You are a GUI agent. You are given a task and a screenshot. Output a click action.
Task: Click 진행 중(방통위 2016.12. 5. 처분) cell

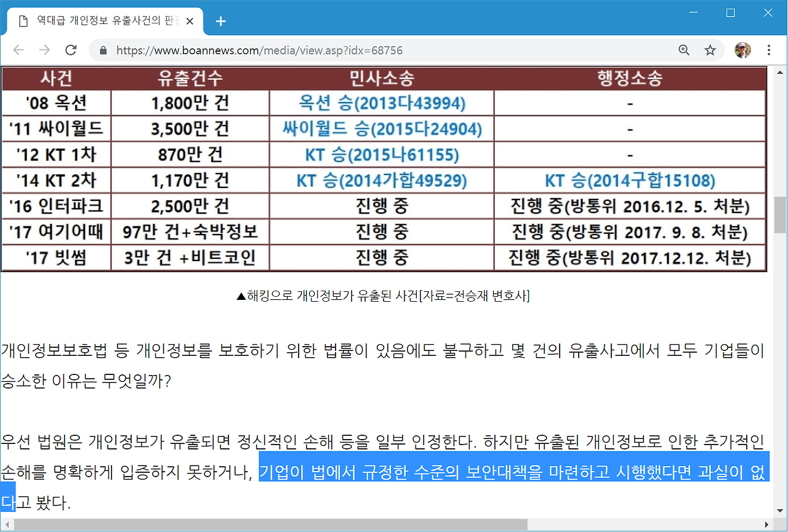pos(630,206)
